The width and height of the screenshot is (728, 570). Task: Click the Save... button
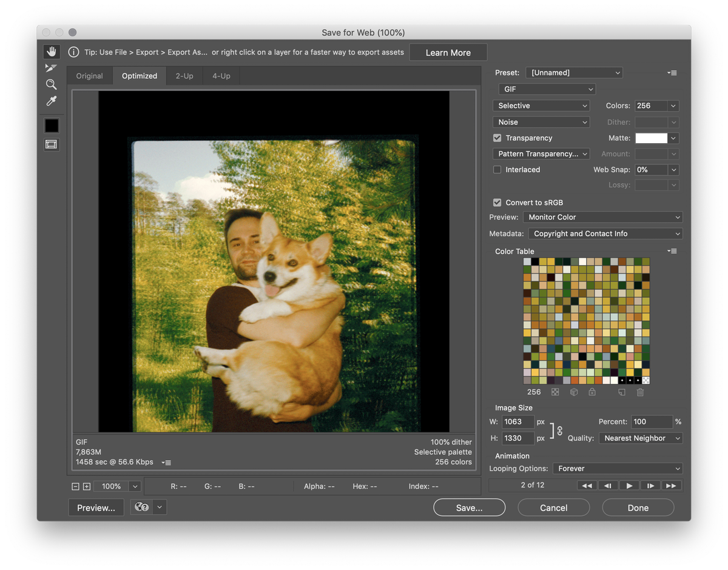point(470,508)
